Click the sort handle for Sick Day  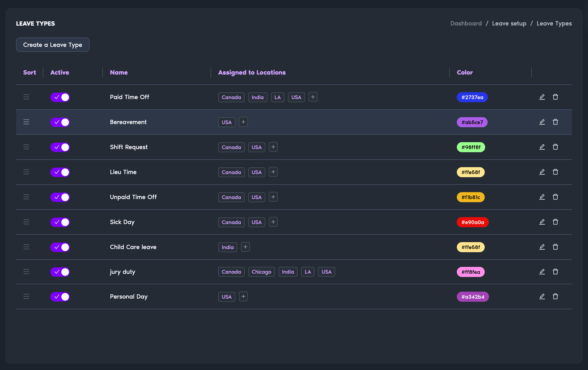26,222
